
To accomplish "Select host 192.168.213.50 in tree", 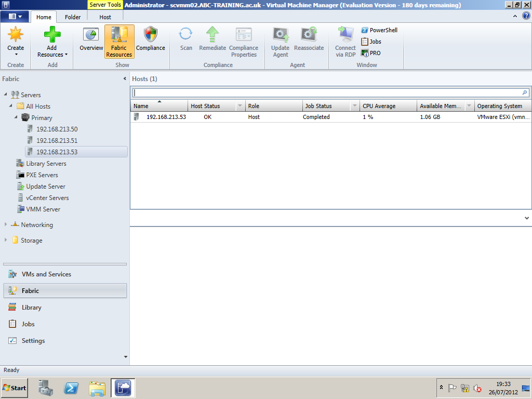I will 57,129.
